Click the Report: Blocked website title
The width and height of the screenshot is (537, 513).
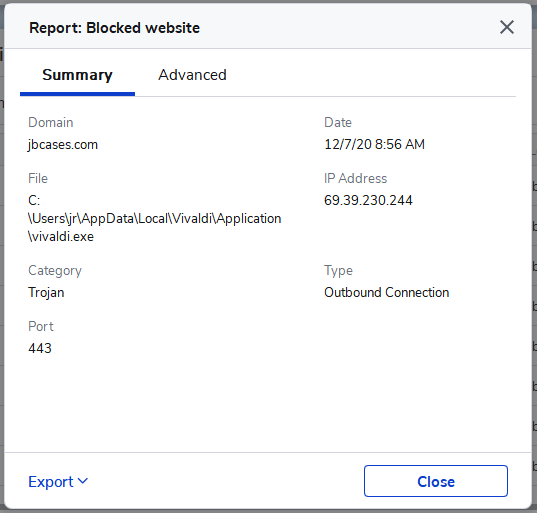[114, 28]
